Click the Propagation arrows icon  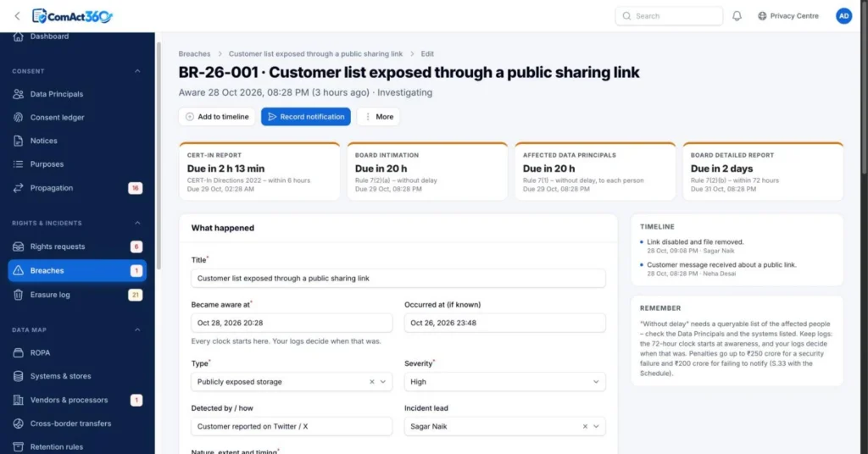19,188
